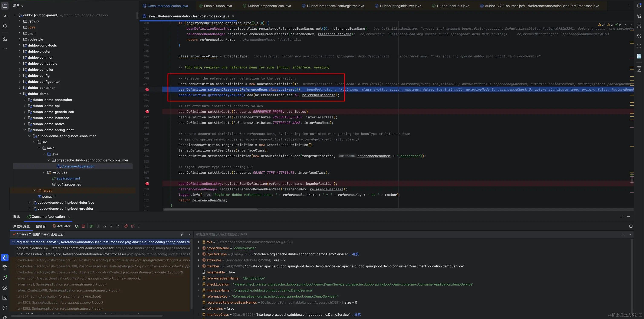Expand the attributes variable node
Viewport: 644px width, 319px height.
click(198, 260)
